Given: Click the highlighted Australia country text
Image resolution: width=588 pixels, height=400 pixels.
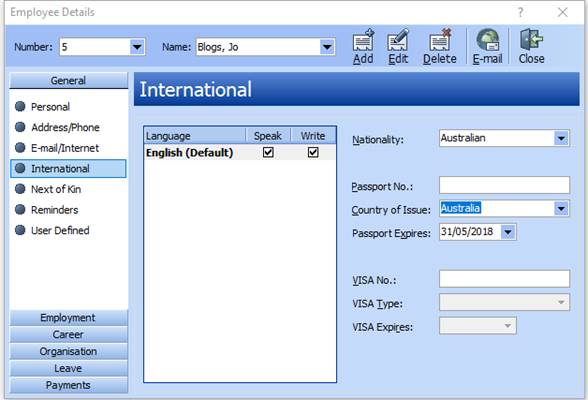Looking at the screenshot, I should coord(460,208).
